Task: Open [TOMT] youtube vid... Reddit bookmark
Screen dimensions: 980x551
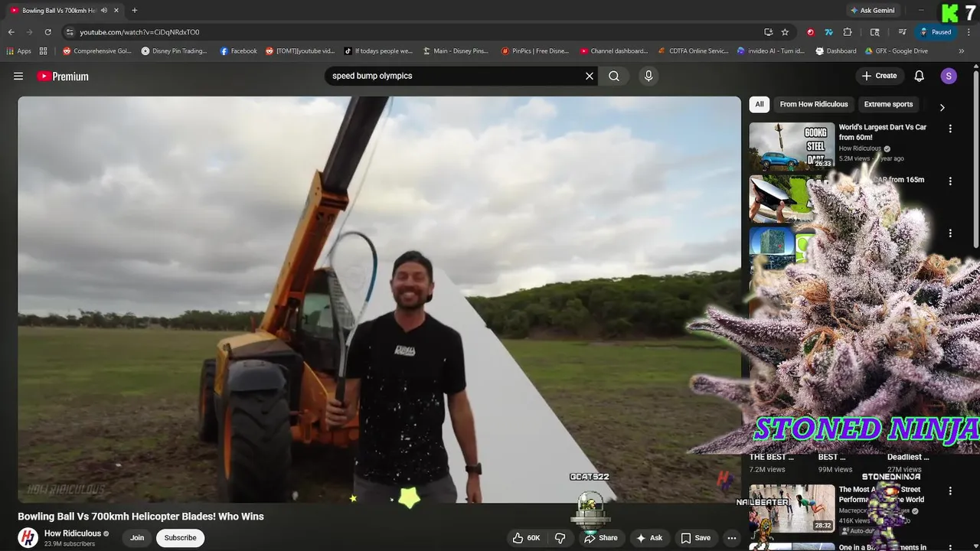Action: (x=300, y=51)
